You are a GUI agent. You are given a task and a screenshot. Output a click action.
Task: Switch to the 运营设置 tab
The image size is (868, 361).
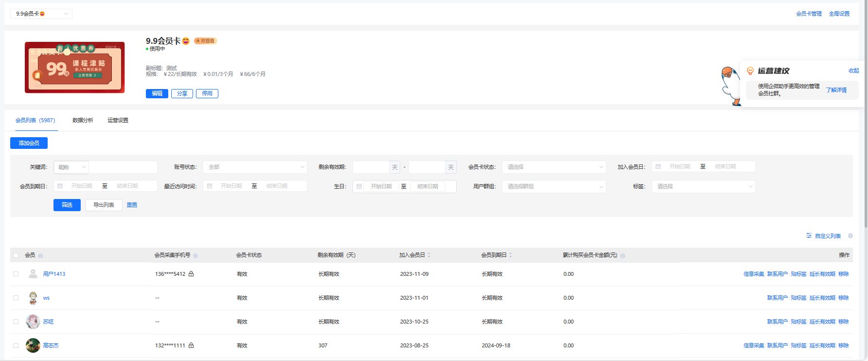(x=118, y=120)
